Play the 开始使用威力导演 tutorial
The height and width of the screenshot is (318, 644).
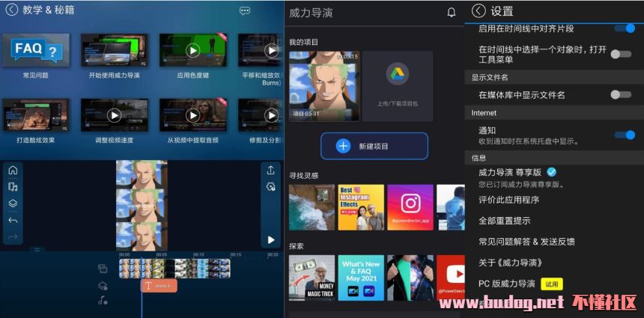click(114, 50)
